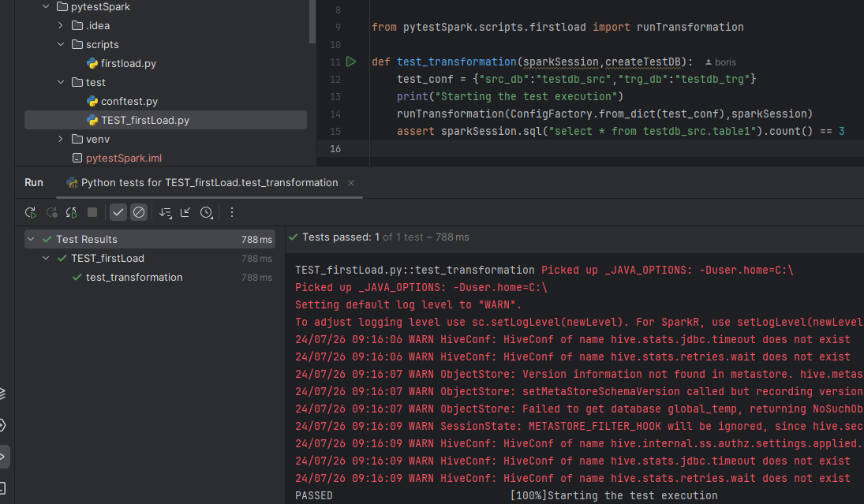The height and width of the screenshot is (504, 864).
Task: Close the Python tests run tab
Action: (x=351, y=183)
